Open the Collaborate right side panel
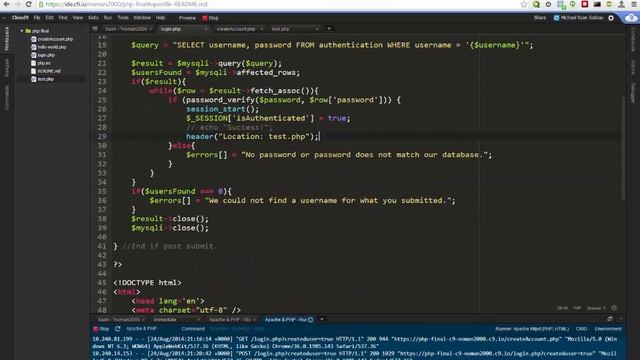Viewport: 640px width, 360px height. pos(633,39)
